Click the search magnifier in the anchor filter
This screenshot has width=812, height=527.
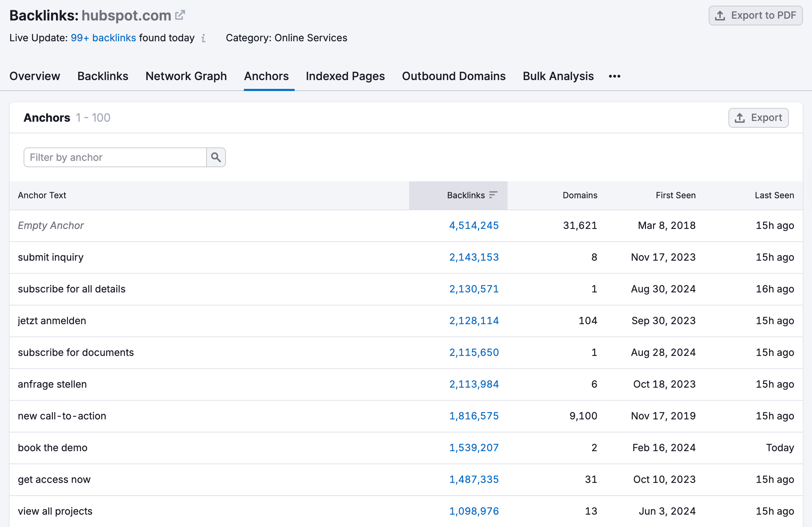(216, 157)
